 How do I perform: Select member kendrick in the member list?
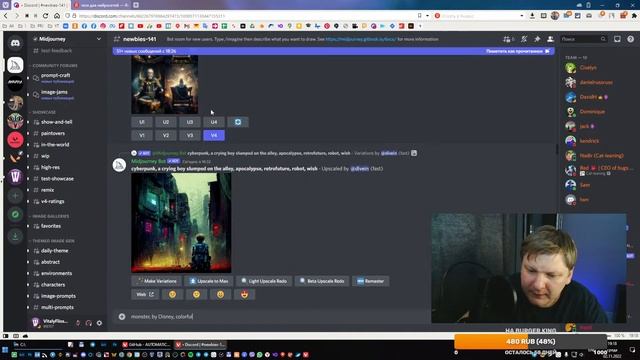[x=589, y=141]
